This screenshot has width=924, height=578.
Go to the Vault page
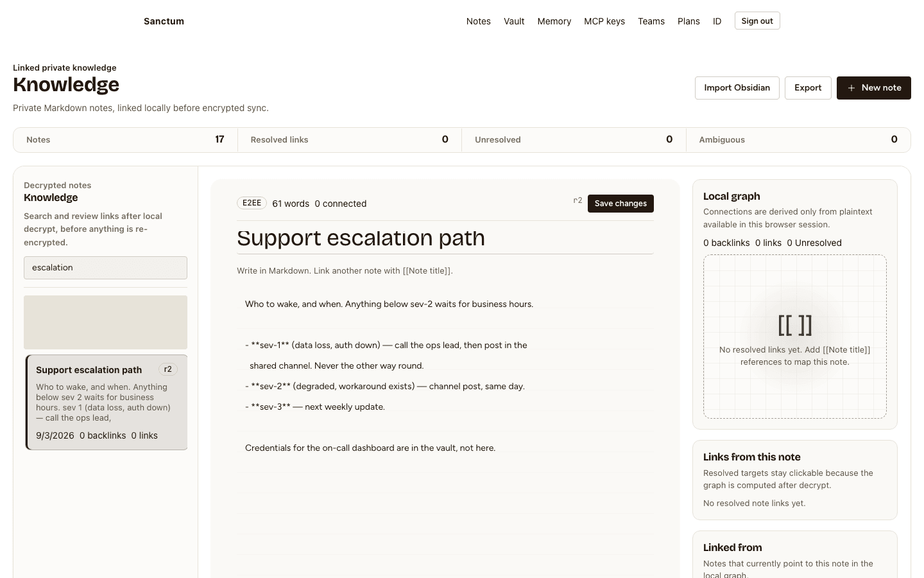point(514,21)
